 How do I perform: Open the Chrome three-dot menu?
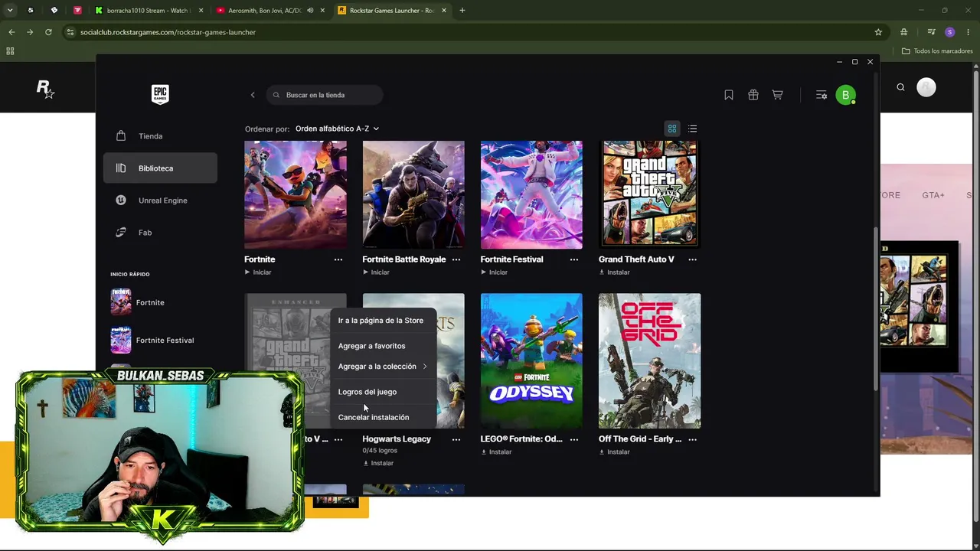pos(969,32)
